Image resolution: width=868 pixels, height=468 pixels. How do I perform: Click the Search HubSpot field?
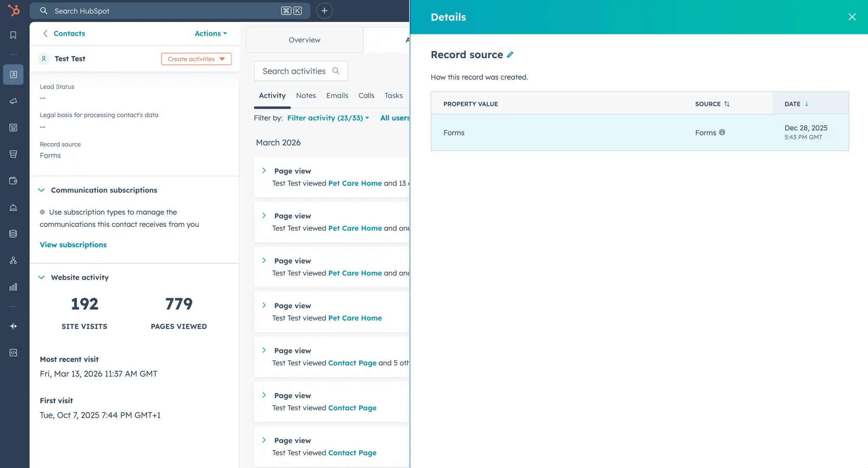pyautogui.click(x=170, y=11)
